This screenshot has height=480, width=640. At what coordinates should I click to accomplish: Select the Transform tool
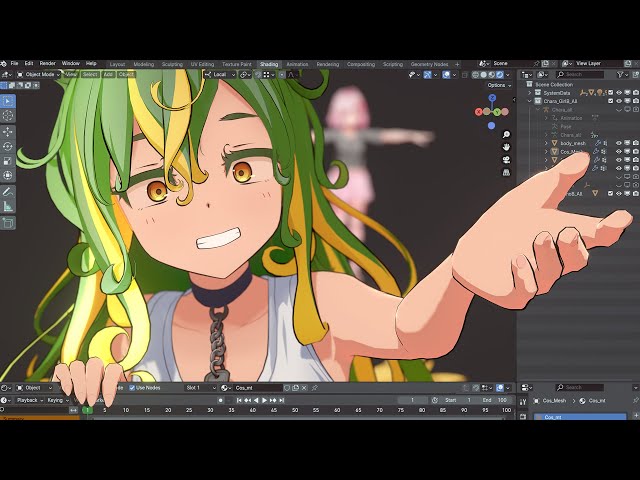(8, 176)
